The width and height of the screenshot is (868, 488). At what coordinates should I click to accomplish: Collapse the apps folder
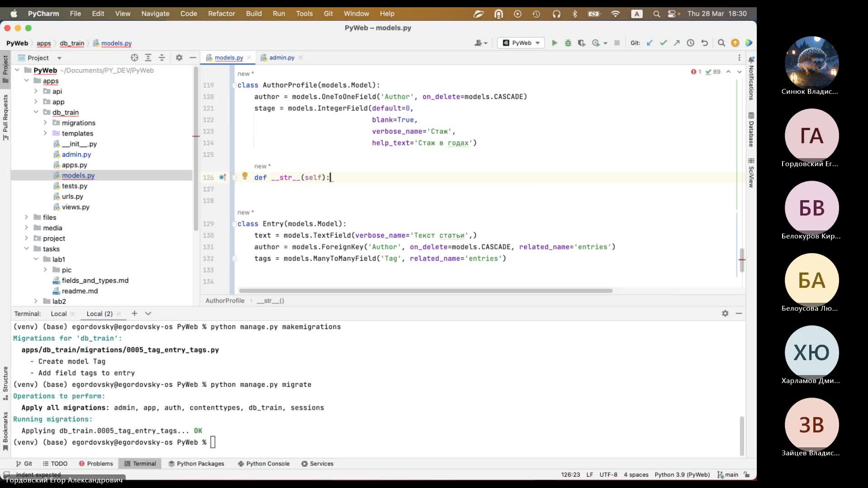pyautogui.click(x=26, y=81)
